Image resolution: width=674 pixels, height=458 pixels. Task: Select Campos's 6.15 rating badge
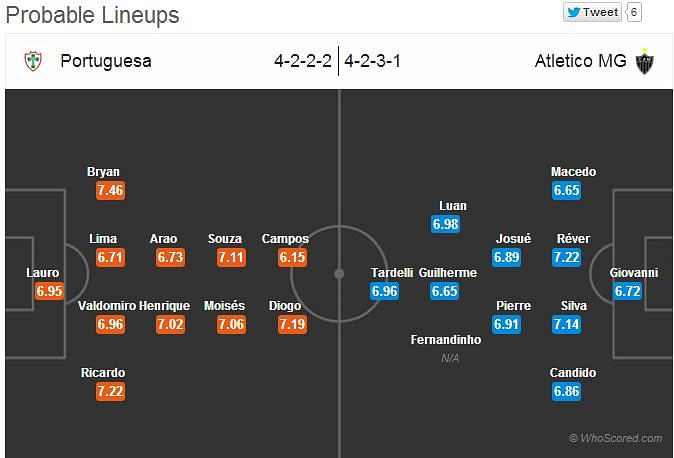point(292,258)
